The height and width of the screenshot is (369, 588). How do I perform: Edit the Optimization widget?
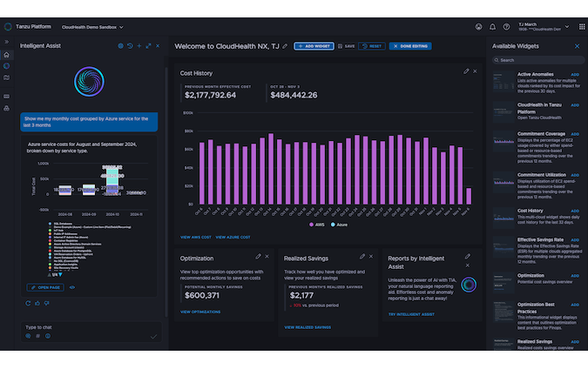(x=258, y=257)
